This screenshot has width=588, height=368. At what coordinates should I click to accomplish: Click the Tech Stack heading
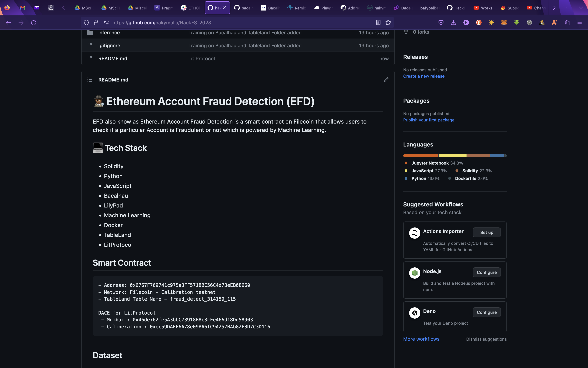tap(120, 148)
